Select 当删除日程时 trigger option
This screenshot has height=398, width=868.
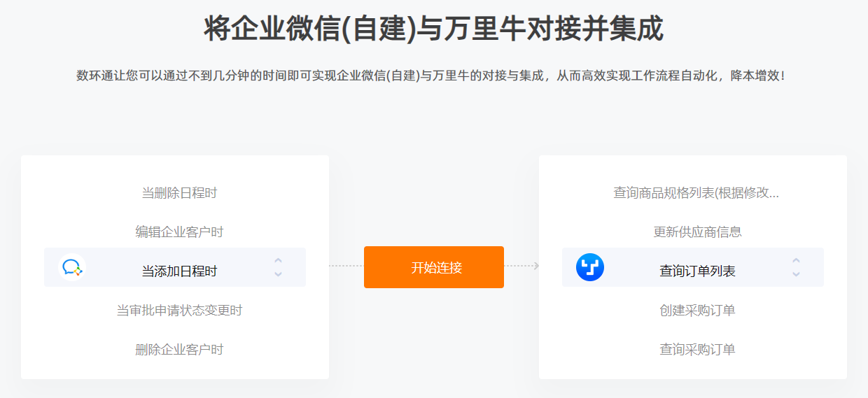point(179,193)
